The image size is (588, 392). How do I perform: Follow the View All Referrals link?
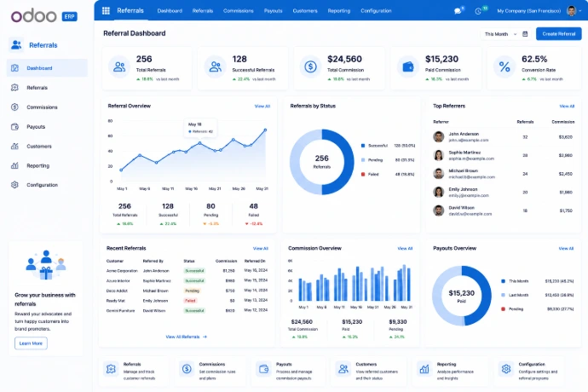(x=187, y=337)
